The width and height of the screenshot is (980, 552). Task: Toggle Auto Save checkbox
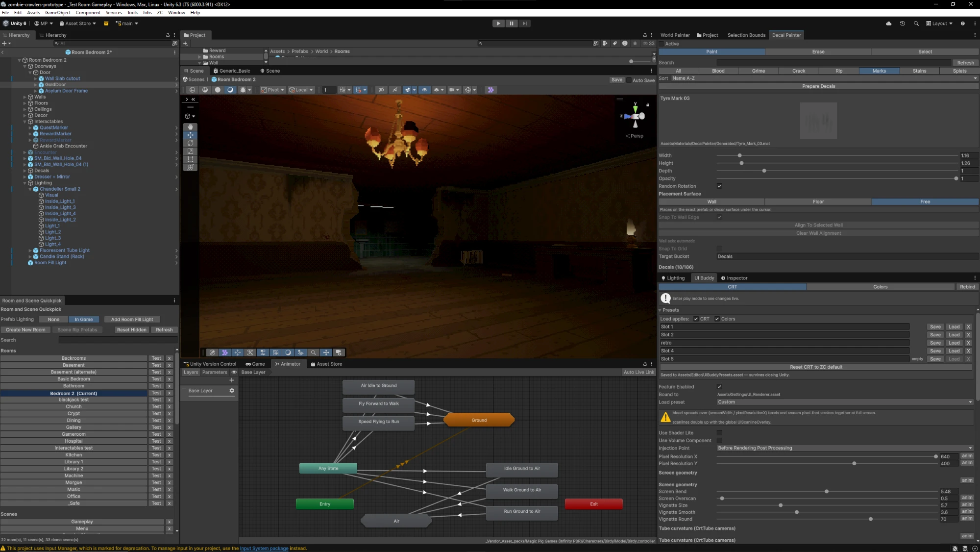[629, 80]
